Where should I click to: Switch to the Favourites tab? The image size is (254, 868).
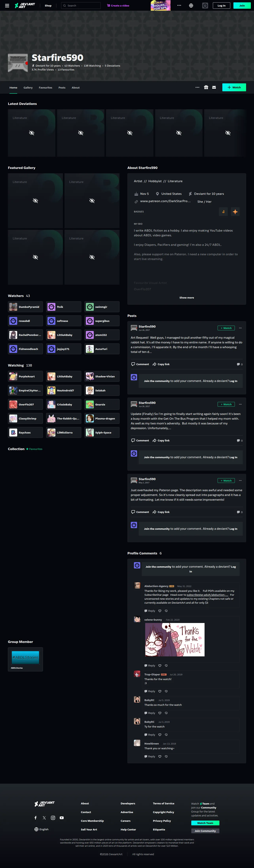pos(45,88)
